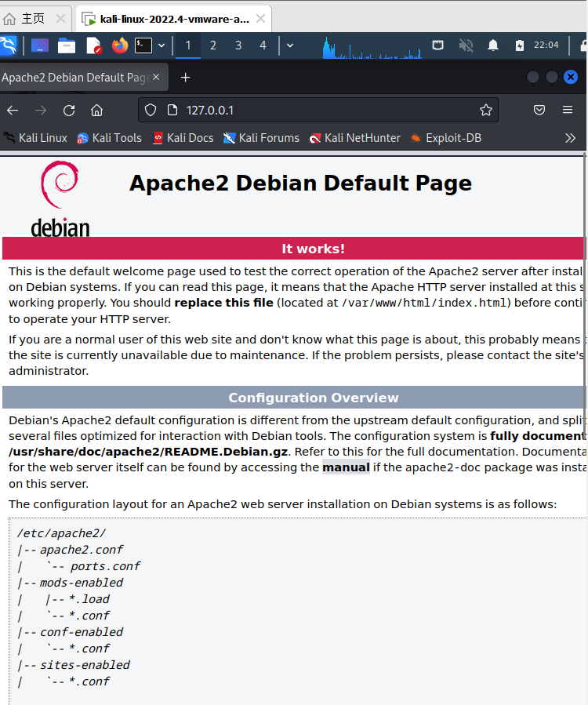Go back with Firefox back arrow

point(13,110)
